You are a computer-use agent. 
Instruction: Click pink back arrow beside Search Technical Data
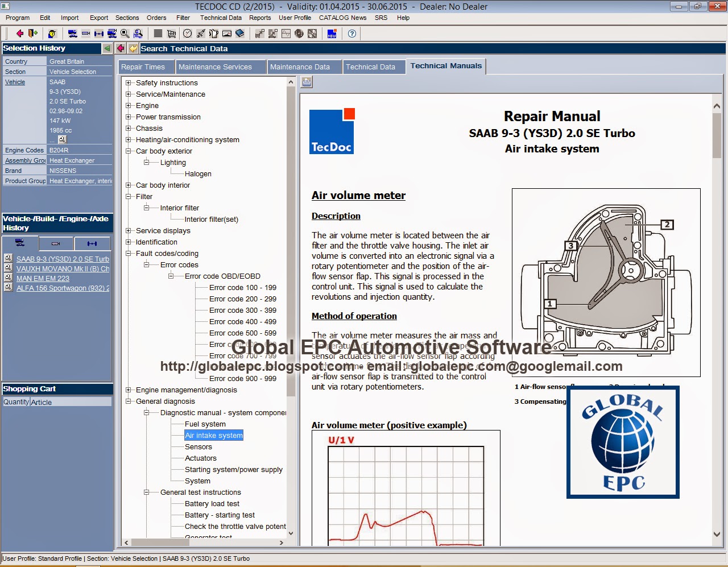coord(121,48)
